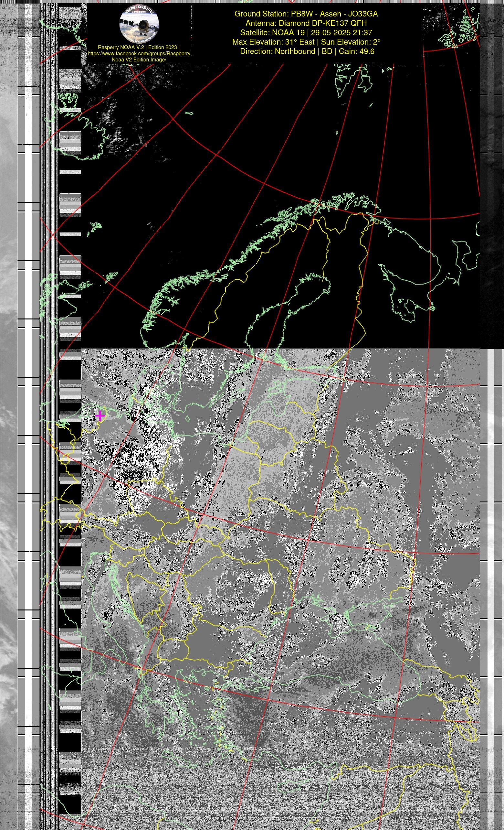The image size is (504, 830).
Task: Click the magenta cross ground station marker
Action: [x=100, y=416]
